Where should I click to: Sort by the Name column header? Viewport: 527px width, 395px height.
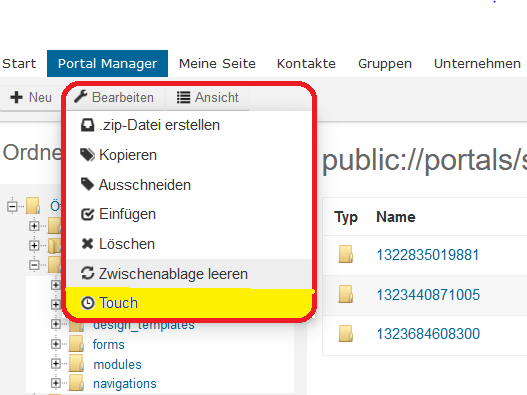click(x=396, y=217)
